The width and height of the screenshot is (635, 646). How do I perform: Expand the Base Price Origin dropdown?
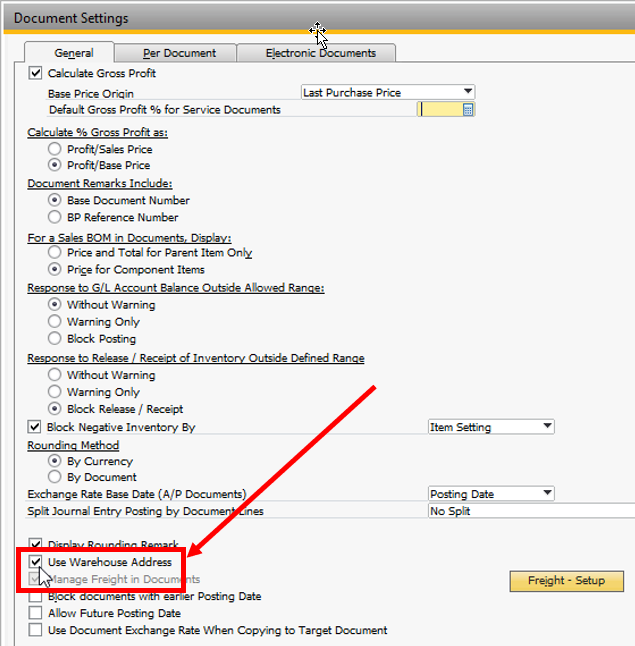(467, 92)
